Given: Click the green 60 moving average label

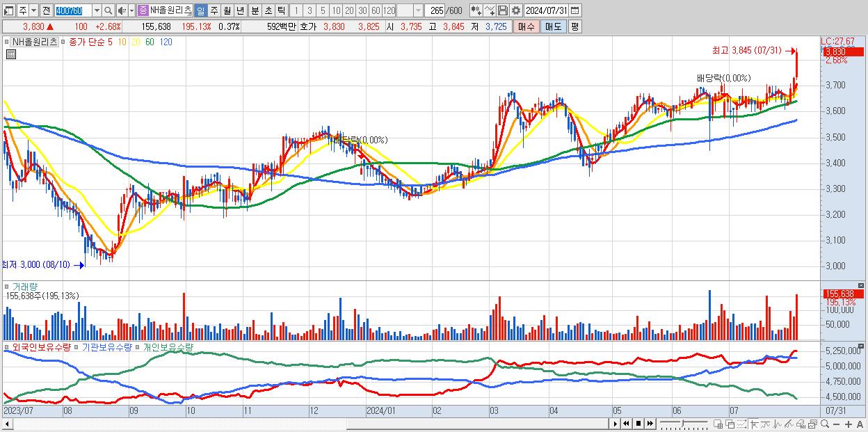Looking at the screenshot, I should tap(150, 42).
